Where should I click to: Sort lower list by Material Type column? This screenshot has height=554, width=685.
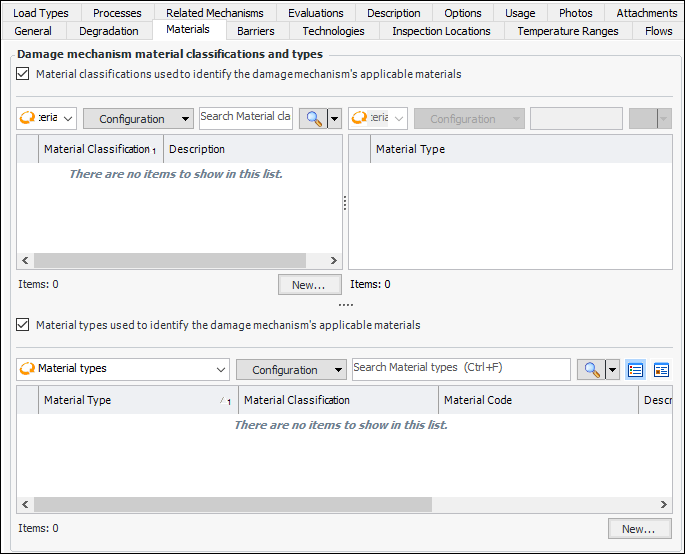tap(138, 400)
